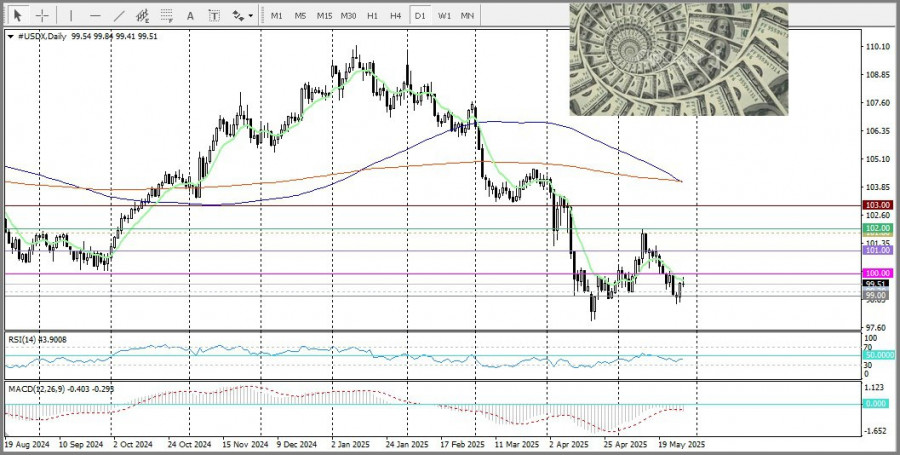Expand the #USDX,Daily chart menu triangle
The height and width of the screenshot is (455, 900).
11,36
